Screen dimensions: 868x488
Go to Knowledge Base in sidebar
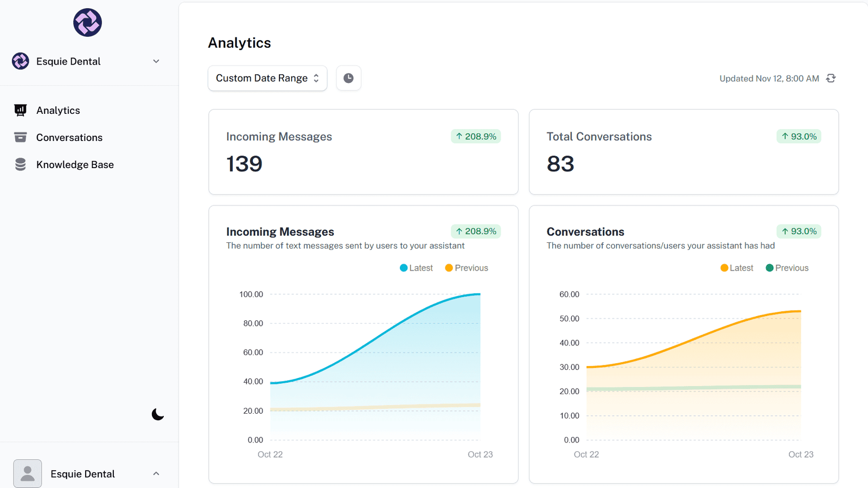pos(75,164)
